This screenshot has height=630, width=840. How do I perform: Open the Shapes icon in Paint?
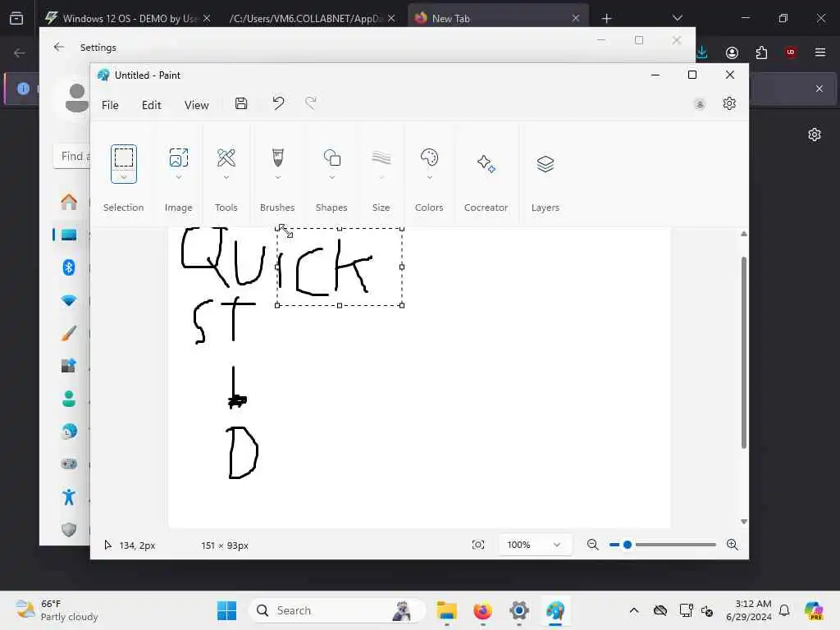(331, 157)
